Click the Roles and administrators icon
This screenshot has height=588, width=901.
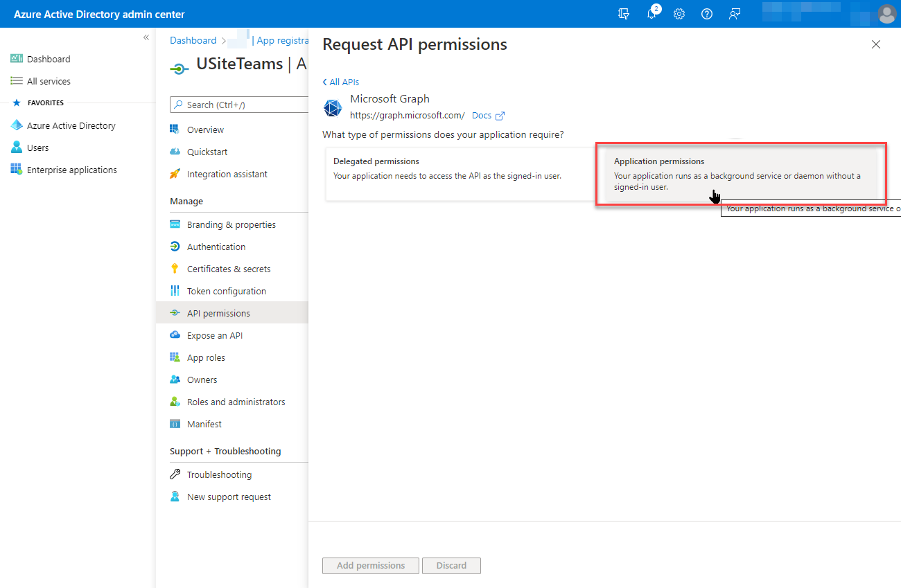click(x=175, y=402)
